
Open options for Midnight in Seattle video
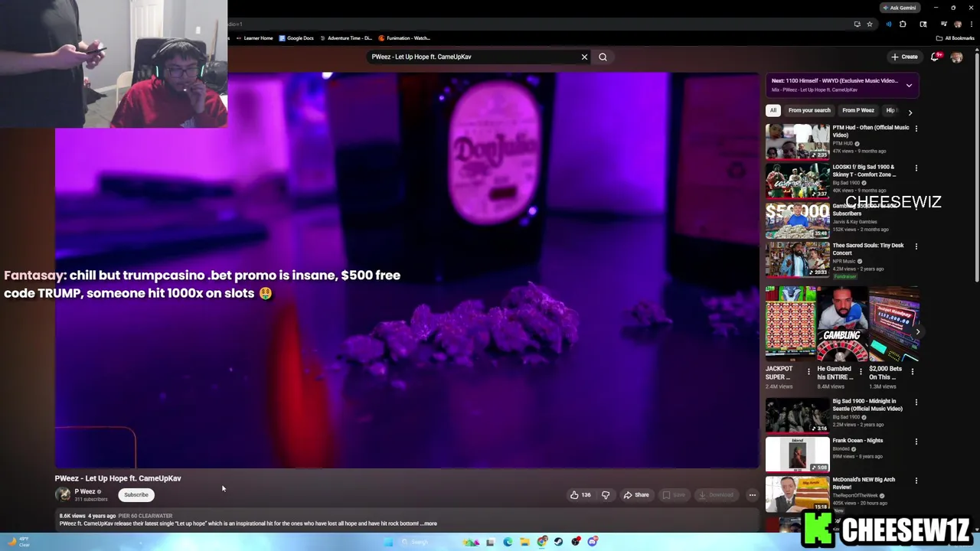pos(916,403)
